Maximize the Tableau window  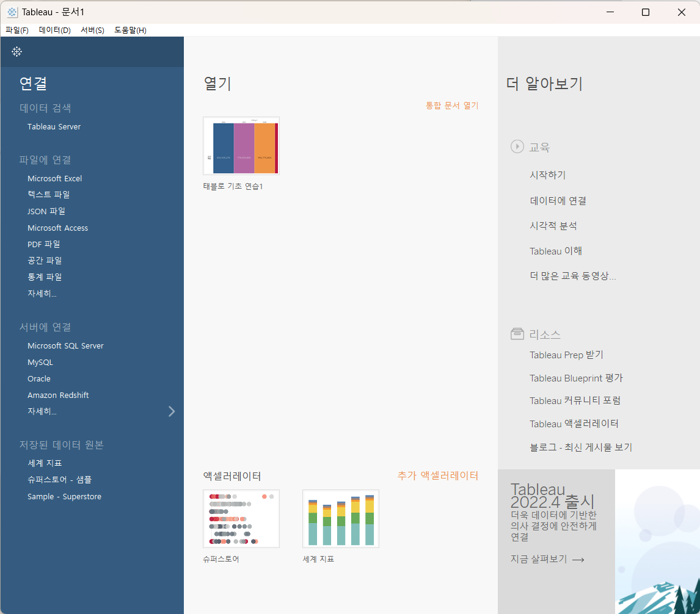(x=646, y=12)
